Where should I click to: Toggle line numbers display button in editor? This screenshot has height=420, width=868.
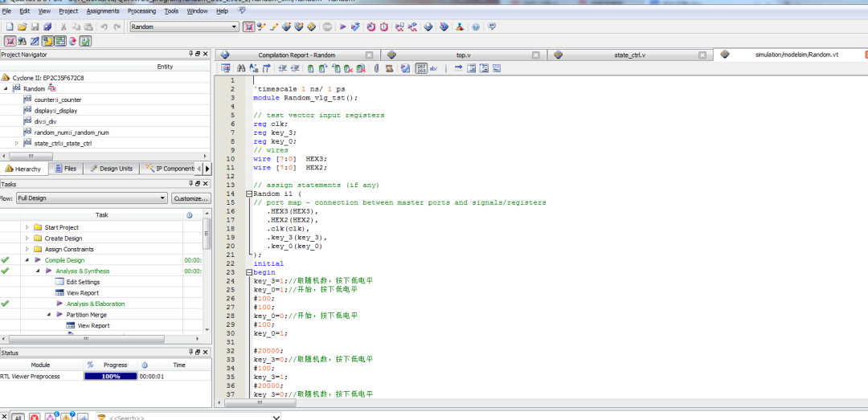421,69
